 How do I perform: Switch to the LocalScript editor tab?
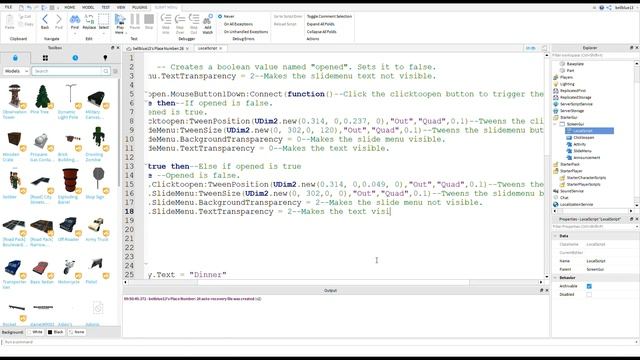(x=210, y=48)
